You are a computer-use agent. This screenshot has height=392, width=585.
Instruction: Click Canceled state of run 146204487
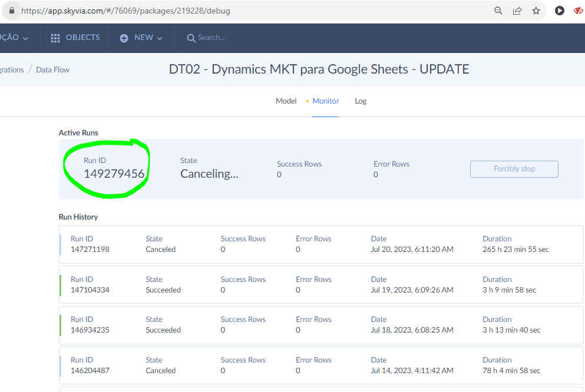(160, 370)
